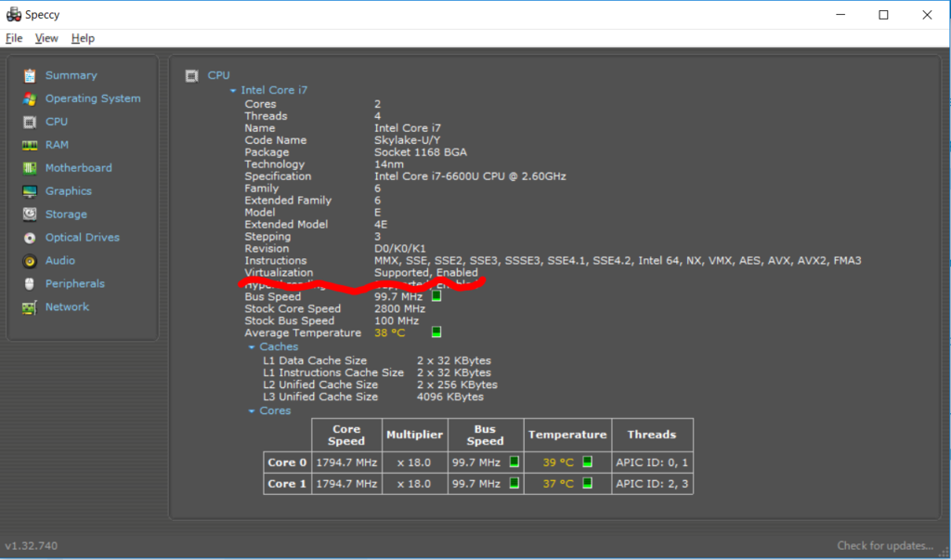951x560 pixels.
Task: Click the CPU header icon in main panel
Action: [x=191, y=76]
